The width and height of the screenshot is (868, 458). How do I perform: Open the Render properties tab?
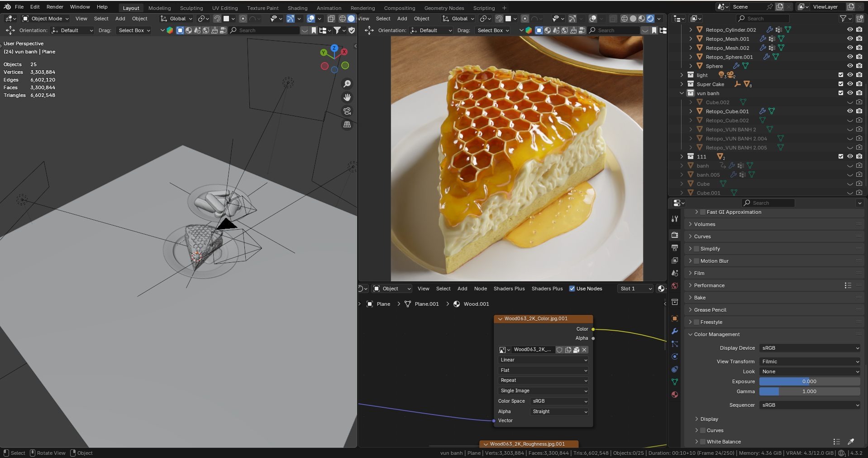[x=675, y=235]
